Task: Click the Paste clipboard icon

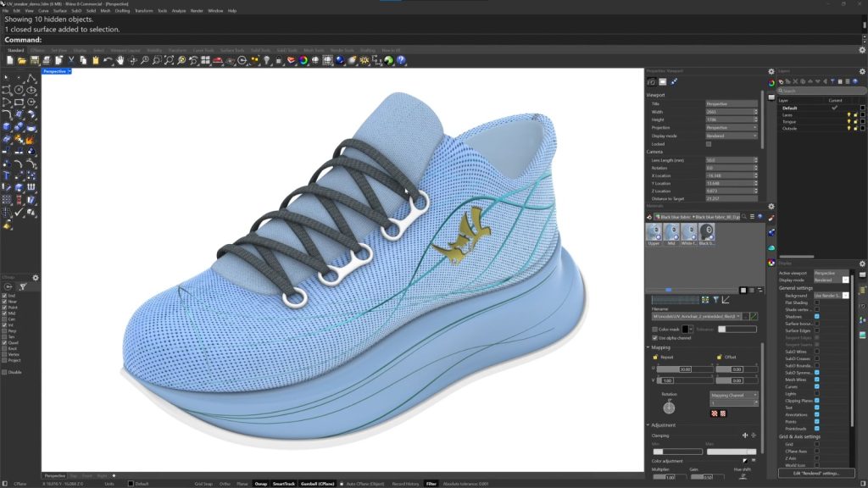Action: tap(96, 60)
